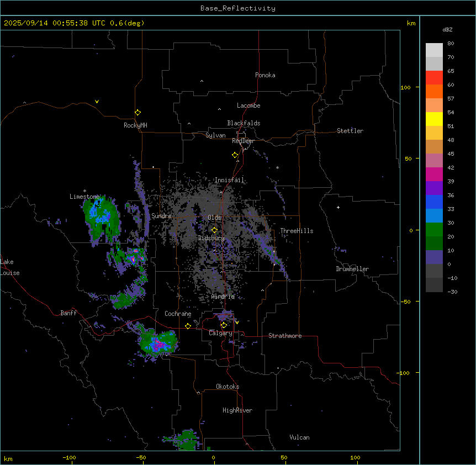Click the white caret marker left of Lacombe
Viewport: 476px width, 465px height.
coord(219,109)
